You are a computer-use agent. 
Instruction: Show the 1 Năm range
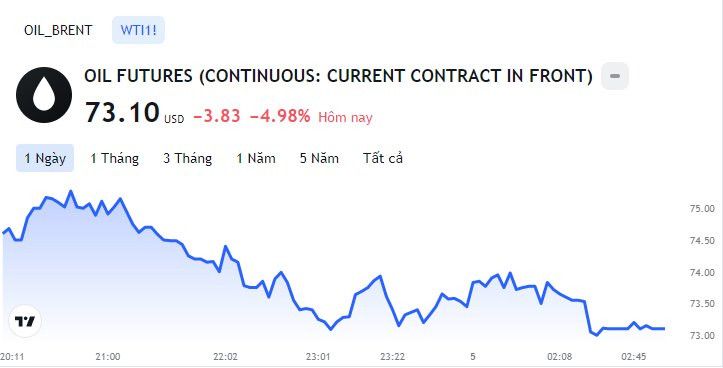(x=256, y=158)
